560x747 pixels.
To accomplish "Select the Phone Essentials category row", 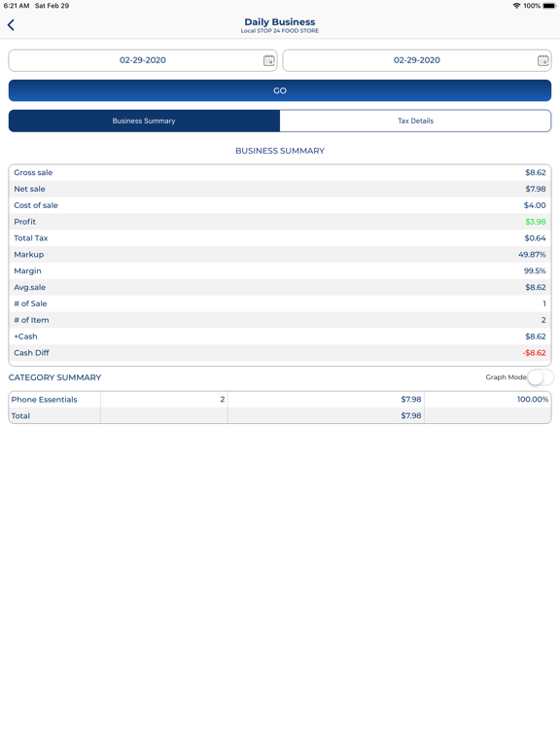I will click(x=280, y=399).
